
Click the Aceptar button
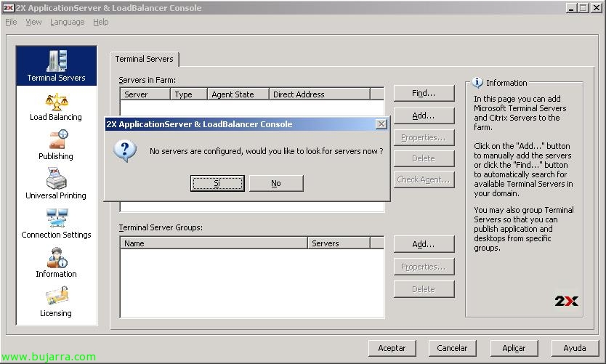click(392, 348)
